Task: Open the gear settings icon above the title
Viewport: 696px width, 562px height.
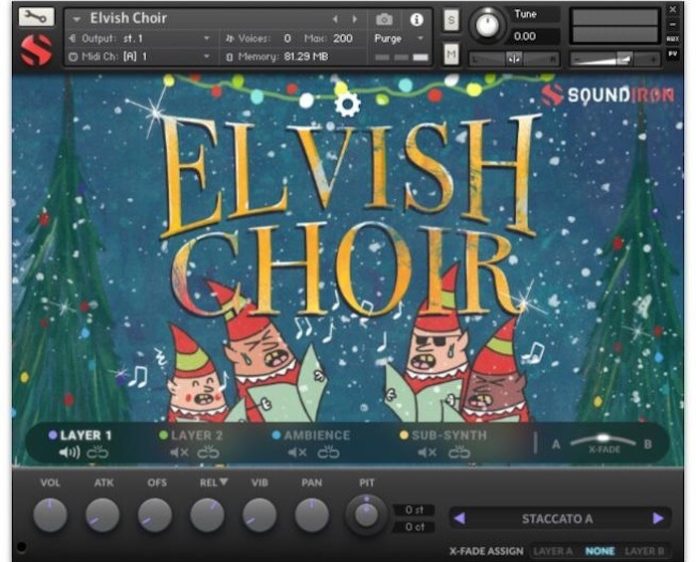Action: pyautogui.click(x=348, y=105)
